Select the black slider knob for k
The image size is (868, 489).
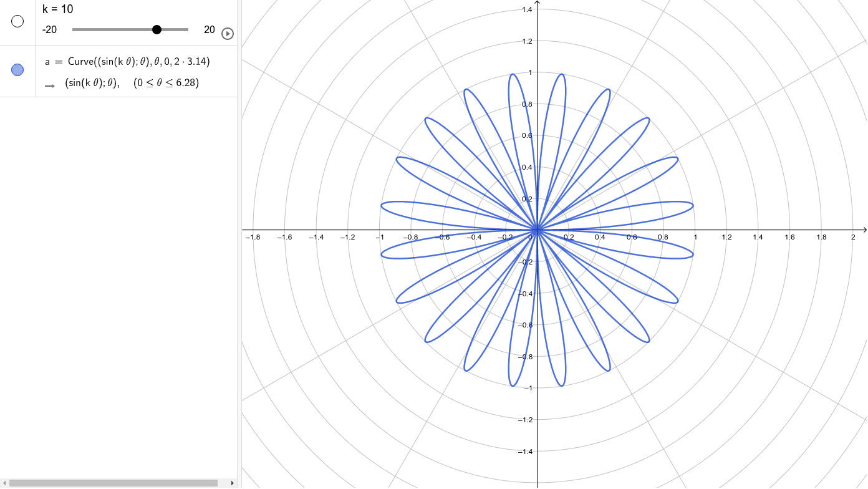coord(157,29)
